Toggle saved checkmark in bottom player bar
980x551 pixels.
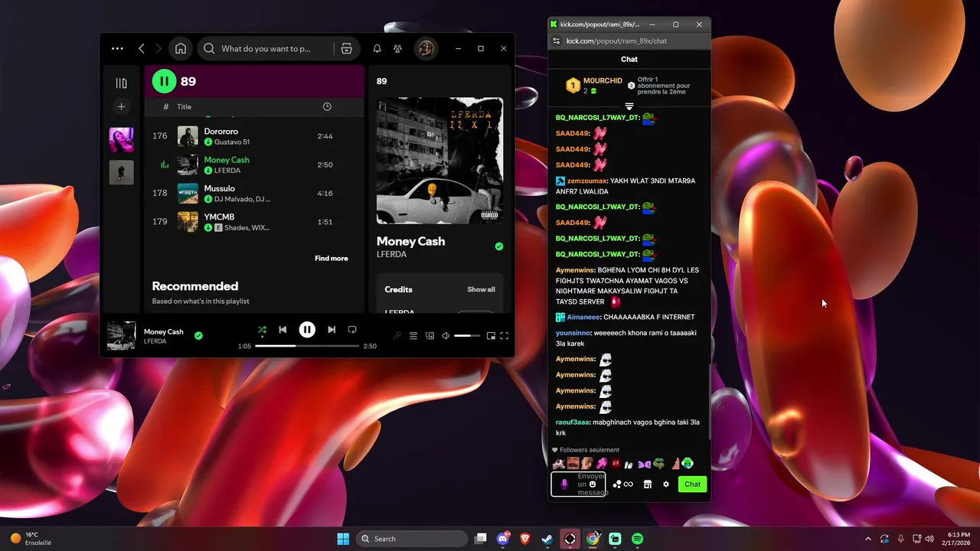(198, 335)
